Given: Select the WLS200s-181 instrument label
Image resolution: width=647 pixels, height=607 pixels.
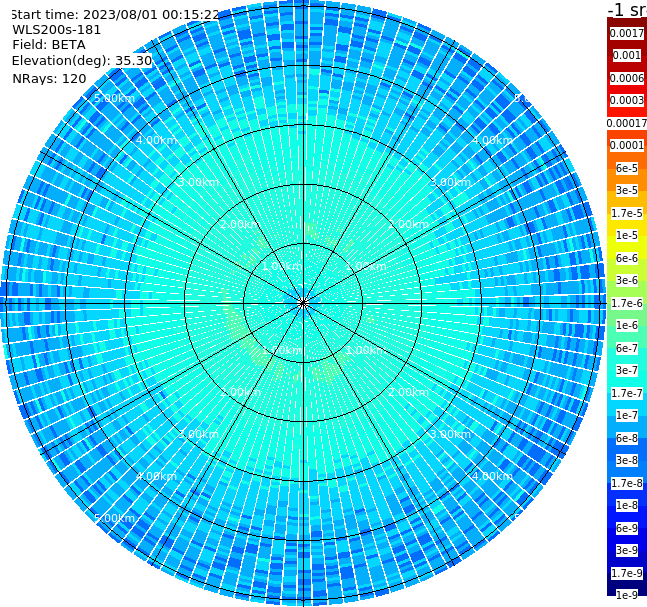Looking at the screenshot, I should click(x=57, y=30).
